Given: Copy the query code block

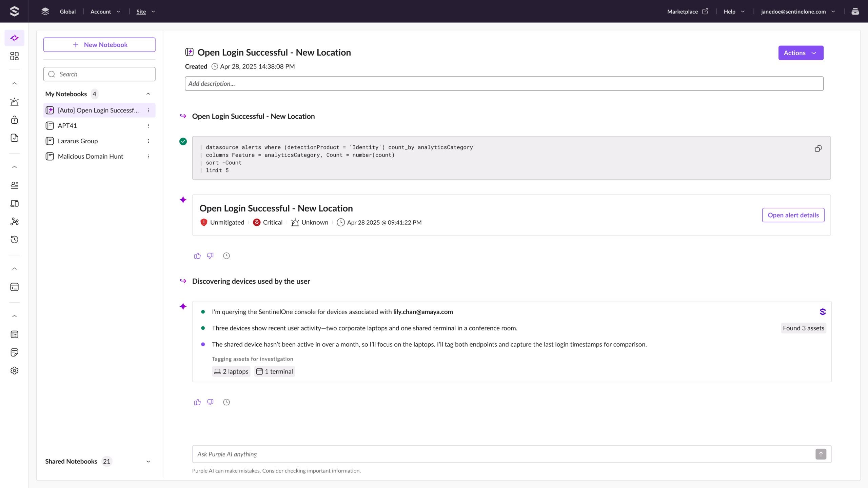Looking at the screenshot, I should click(818, 149).
